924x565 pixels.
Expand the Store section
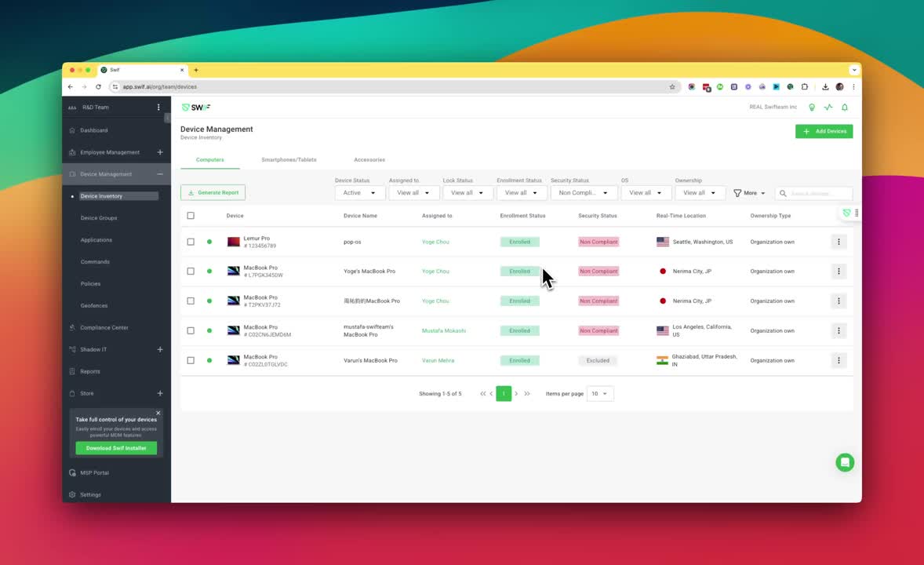click(x=160, y=393)
